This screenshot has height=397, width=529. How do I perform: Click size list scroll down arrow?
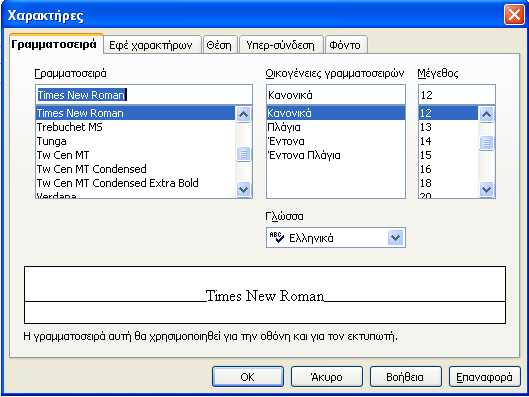click(486, 189)
